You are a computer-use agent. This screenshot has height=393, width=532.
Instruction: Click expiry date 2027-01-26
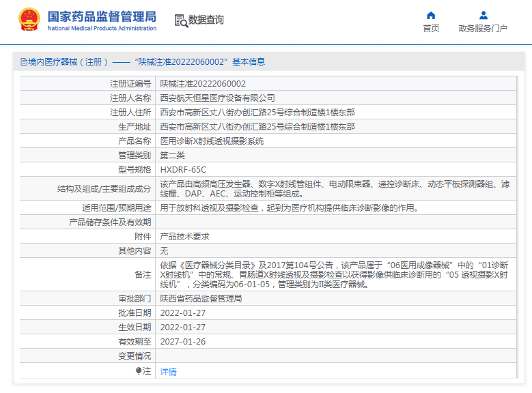[x=183, y=341]
